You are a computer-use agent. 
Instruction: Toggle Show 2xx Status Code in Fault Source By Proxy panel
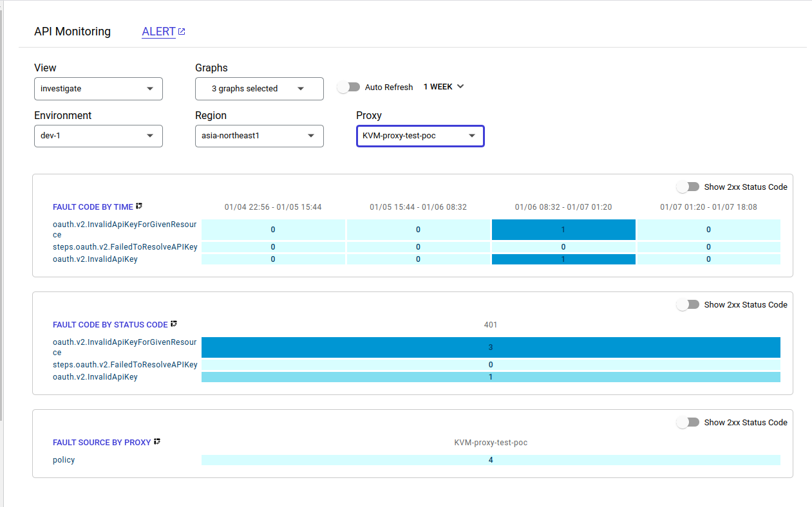688,422
